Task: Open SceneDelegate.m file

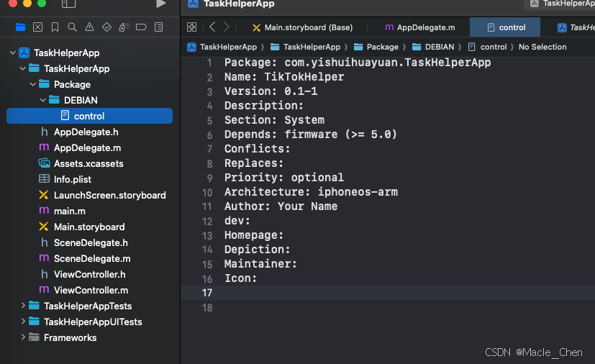Action: (92, 258)
